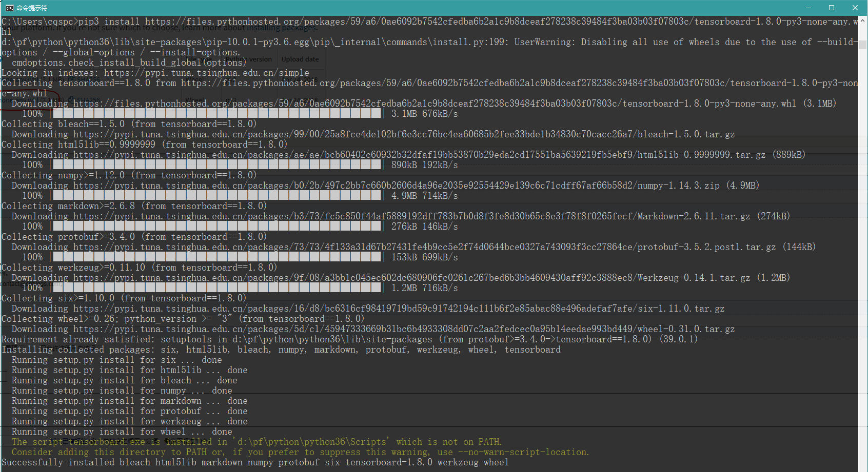Minimize the Command Prompt window

(808, 8)
